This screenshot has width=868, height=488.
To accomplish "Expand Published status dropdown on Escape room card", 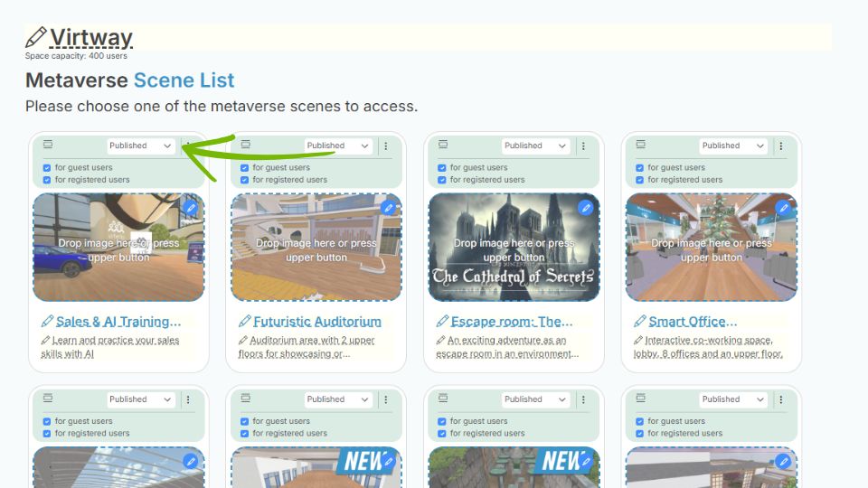I will tap(535, 145).
